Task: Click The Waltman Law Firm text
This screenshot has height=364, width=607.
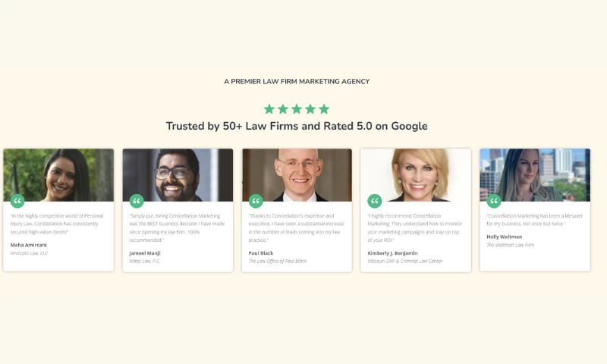Action: pyautogui.click(x=510, y=245)
